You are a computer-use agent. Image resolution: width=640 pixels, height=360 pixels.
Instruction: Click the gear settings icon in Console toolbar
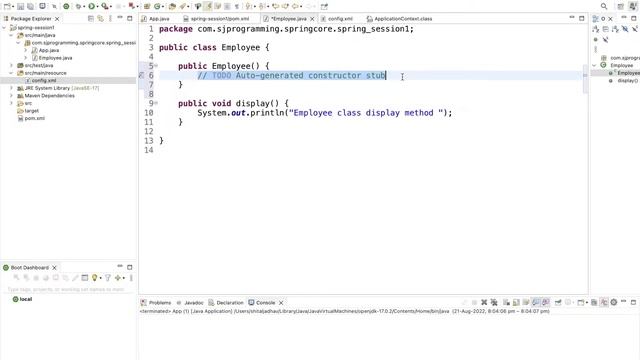pos(613,302)
